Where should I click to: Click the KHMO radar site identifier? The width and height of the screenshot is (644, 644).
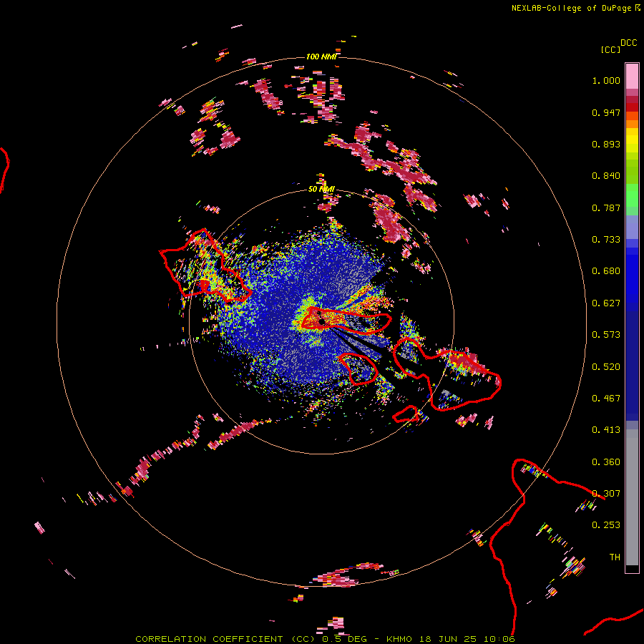point(399,639)
